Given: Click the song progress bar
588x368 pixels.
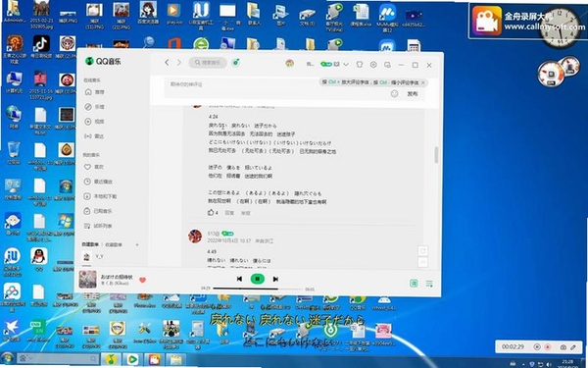Looking at the screenshot, I should coord(258,289).
